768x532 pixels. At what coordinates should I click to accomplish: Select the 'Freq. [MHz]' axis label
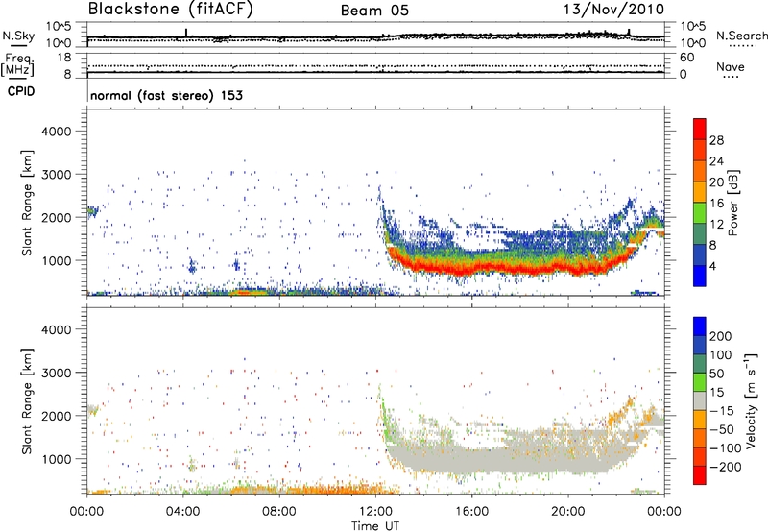(x=17, y=64)
